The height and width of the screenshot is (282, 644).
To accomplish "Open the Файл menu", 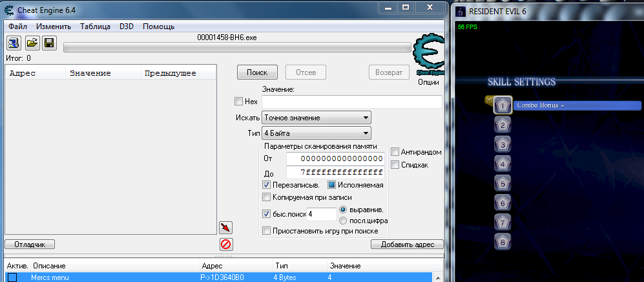I will (17, 27).
